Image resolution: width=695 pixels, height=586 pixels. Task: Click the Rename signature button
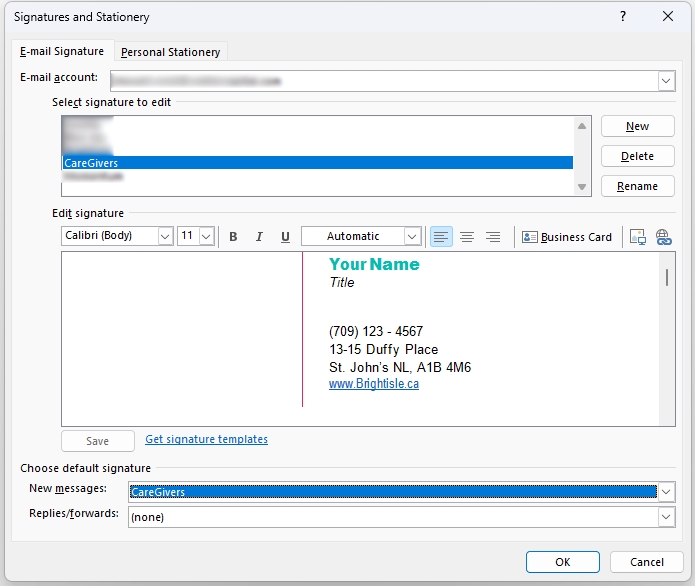pos(637,186)
